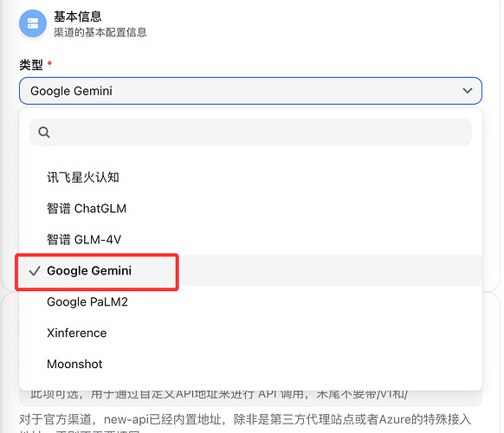The image size is (504, 433).
Task: Click the custom API address field behind dropdown
Action: (250, 398)
